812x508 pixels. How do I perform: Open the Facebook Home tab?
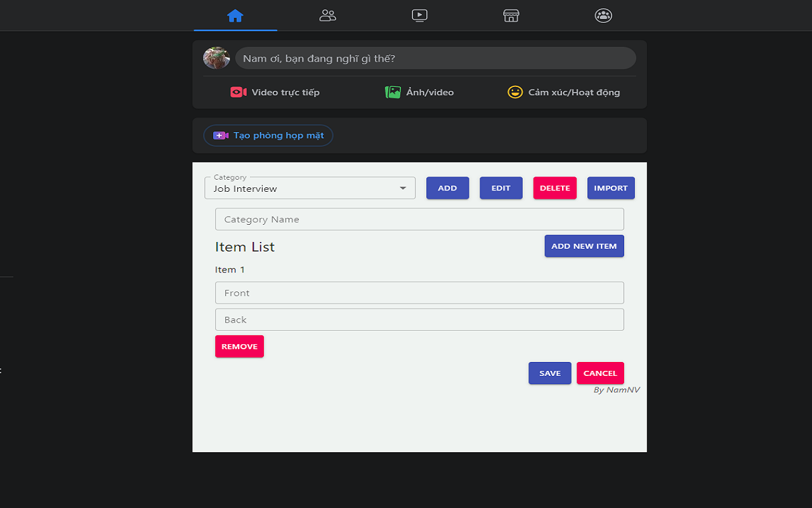pyautogui.click(x=235, y=15)
